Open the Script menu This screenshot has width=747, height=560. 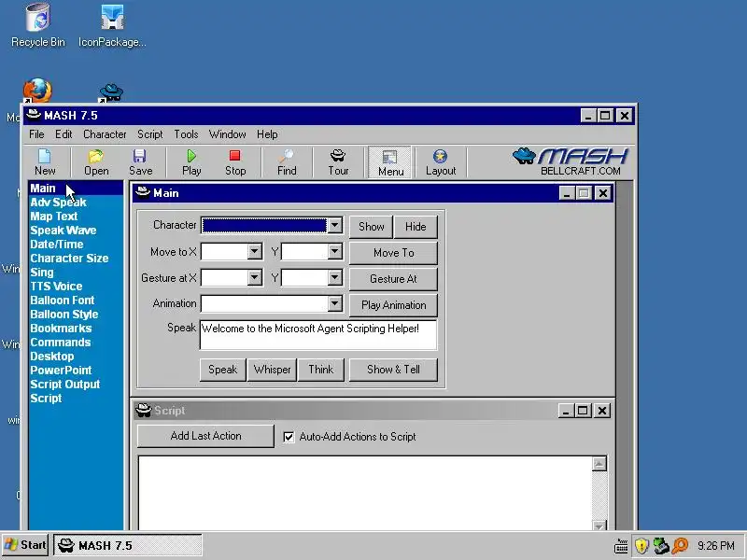click(x=150, y=134)
